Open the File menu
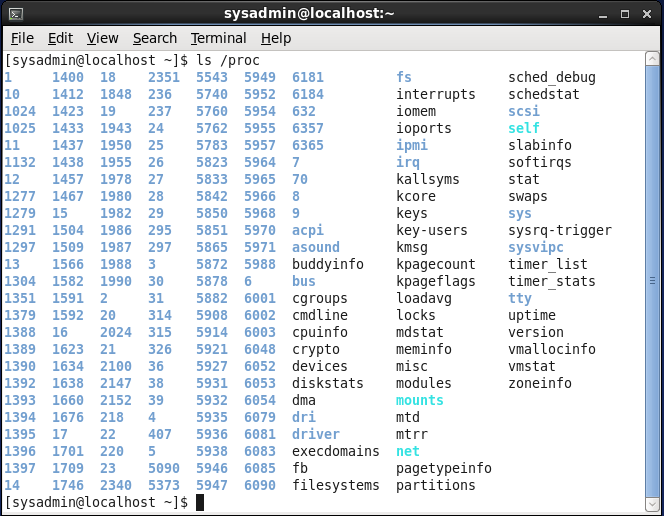Viewport: 664px width, 516px height. [22, 38]
